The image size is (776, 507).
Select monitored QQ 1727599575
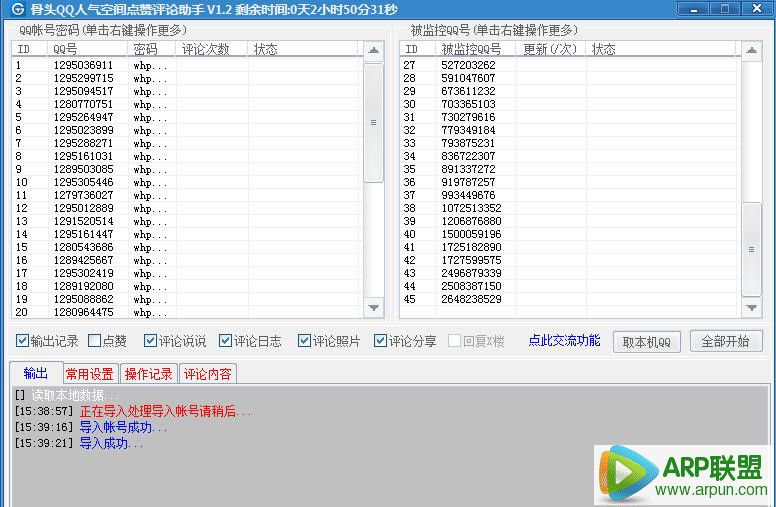tap(570, 260)
